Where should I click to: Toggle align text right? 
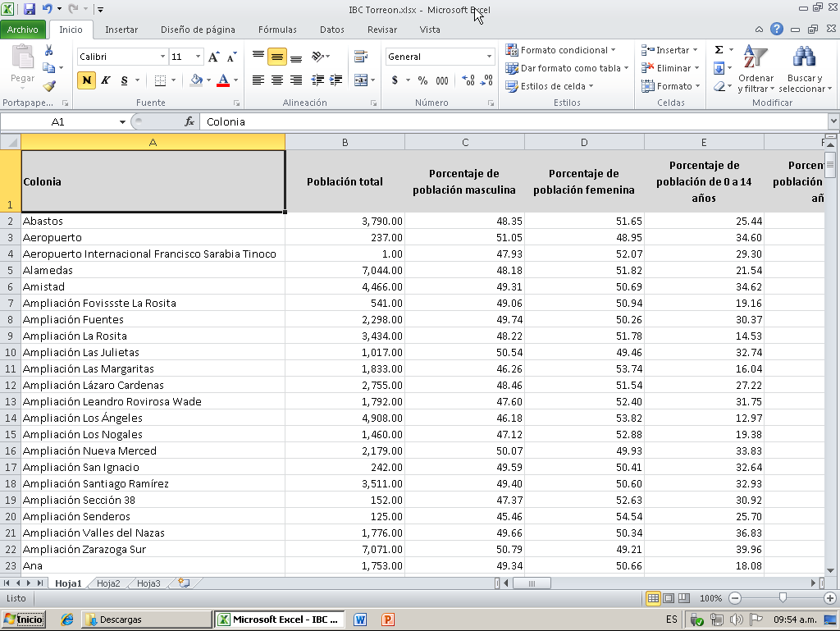pos(295,80)
